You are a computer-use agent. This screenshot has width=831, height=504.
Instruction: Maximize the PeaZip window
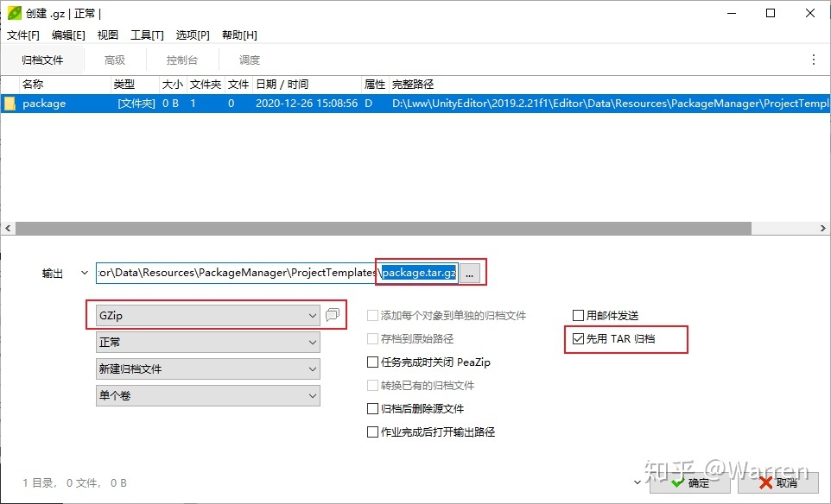pos(771,13)
